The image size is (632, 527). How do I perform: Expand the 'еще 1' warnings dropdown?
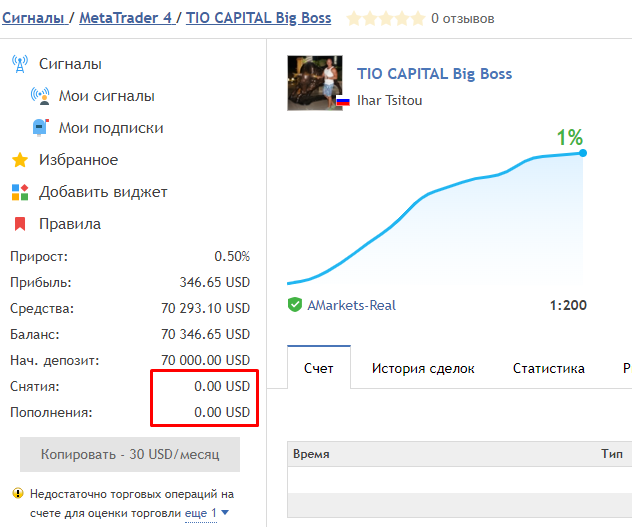click(207, 513)
